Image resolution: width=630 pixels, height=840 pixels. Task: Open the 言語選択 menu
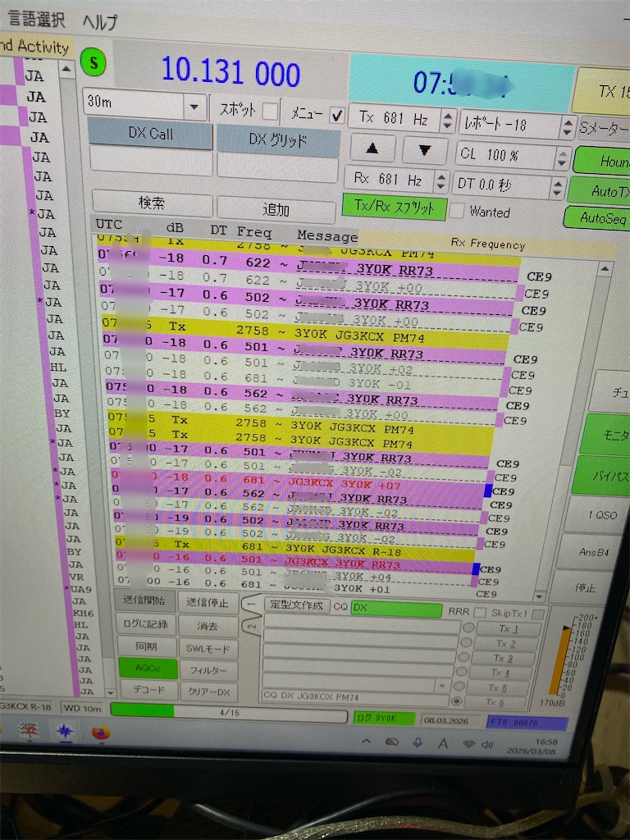(x=36, y=20)
